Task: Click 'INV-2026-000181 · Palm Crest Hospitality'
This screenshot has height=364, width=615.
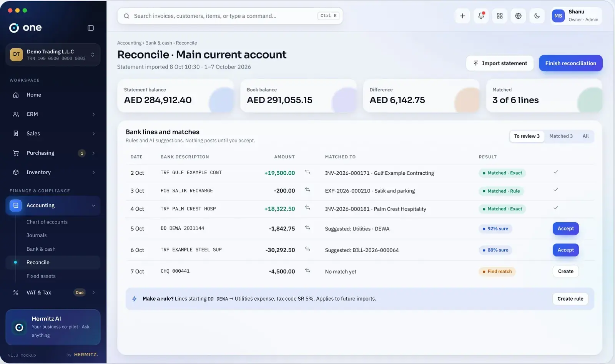Action: pyautogui.click(x=375, y=209)
